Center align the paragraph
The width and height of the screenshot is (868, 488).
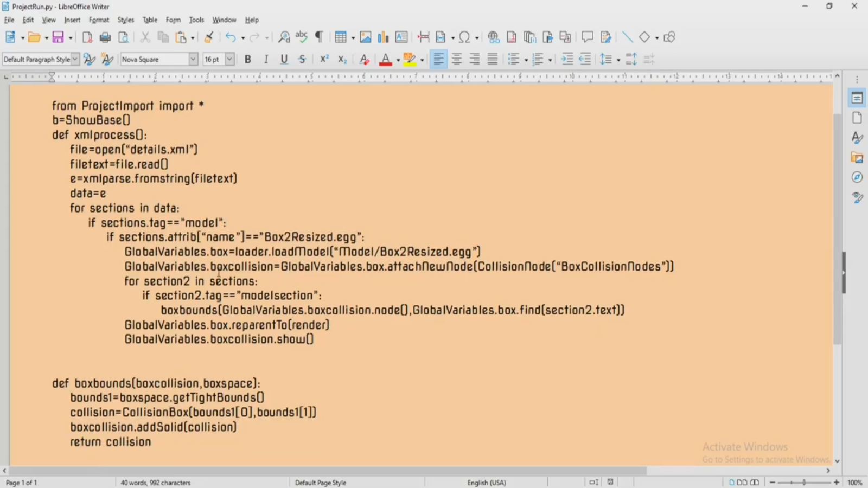[457, 59]
